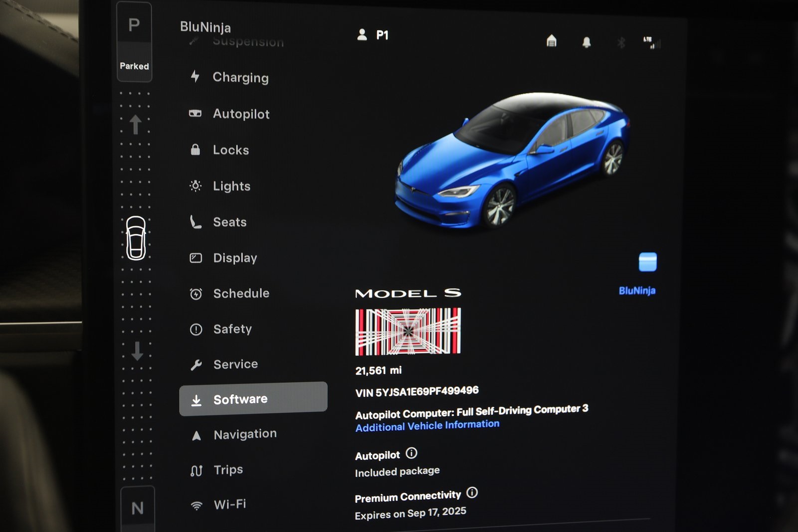Open the Charging menu

click(x=240, y=77)
